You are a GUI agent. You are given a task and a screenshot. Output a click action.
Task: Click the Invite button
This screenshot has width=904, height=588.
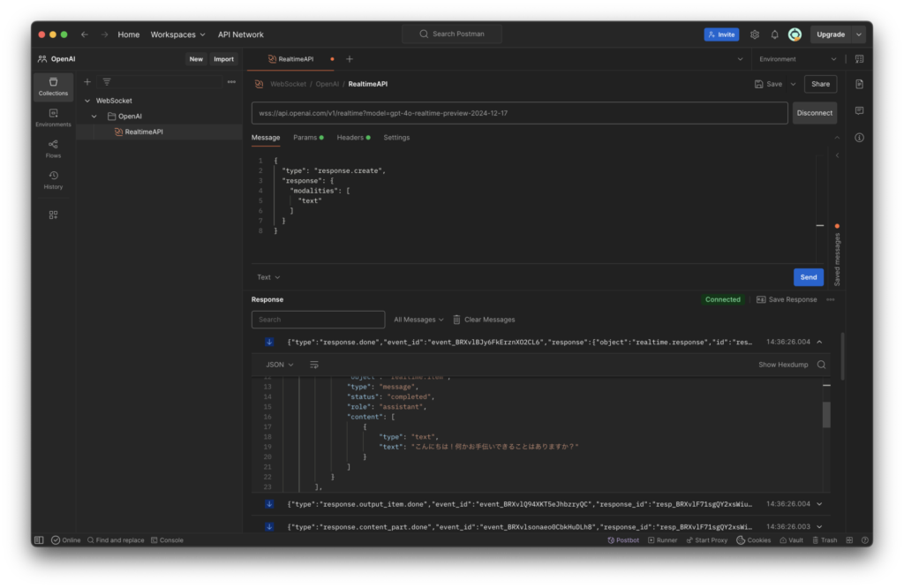pos(721,34)
